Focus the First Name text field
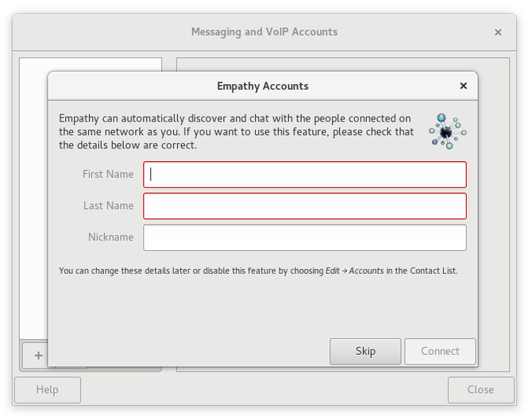This screenshot has width=532, height=420. 305,175
